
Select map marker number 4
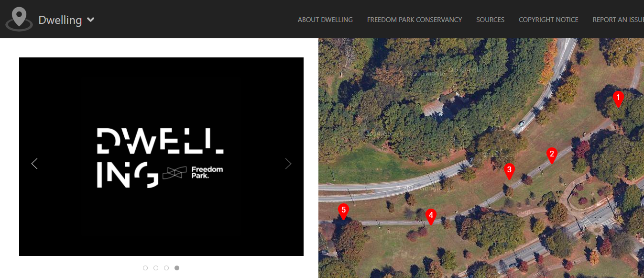431,217
